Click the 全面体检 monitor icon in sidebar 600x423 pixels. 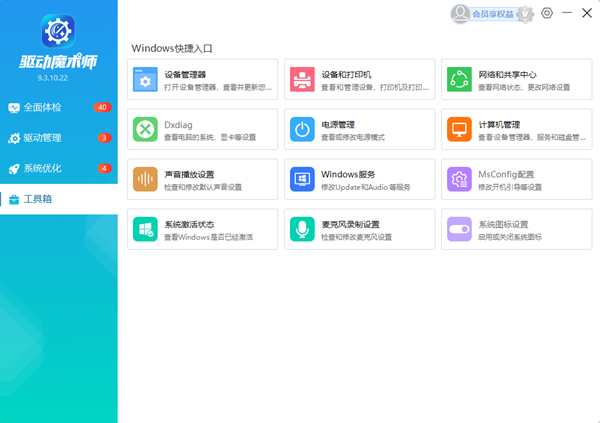(14, 108)
